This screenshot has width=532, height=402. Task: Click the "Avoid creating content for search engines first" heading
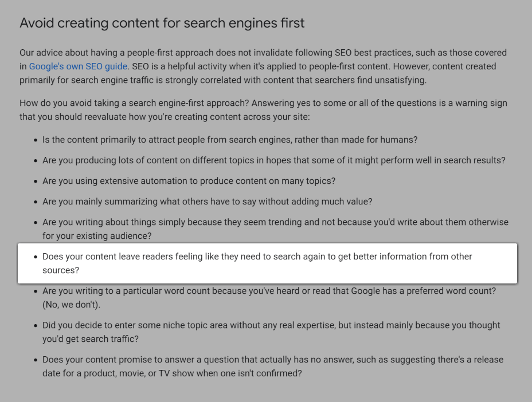162,23
